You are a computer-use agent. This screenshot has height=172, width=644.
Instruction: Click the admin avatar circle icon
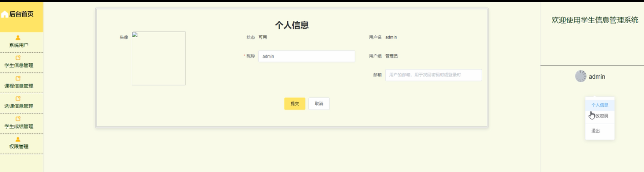tap(581, 76)
